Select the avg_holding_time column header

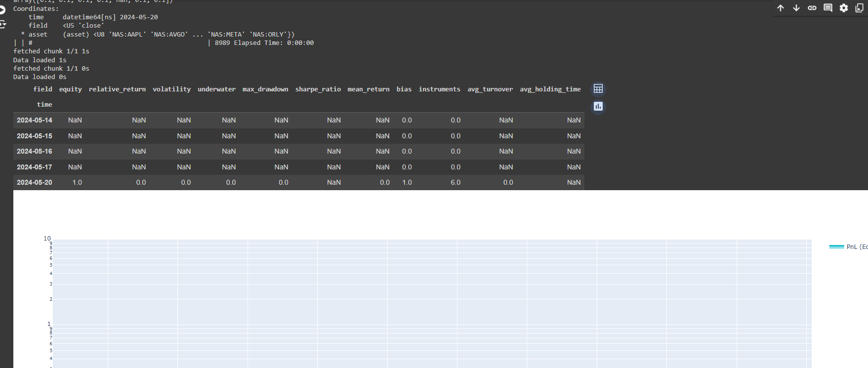point(550,89)
